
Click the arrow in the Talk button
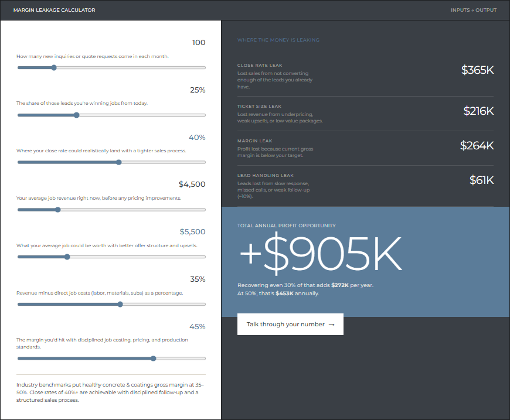click(x=331, y=325)
